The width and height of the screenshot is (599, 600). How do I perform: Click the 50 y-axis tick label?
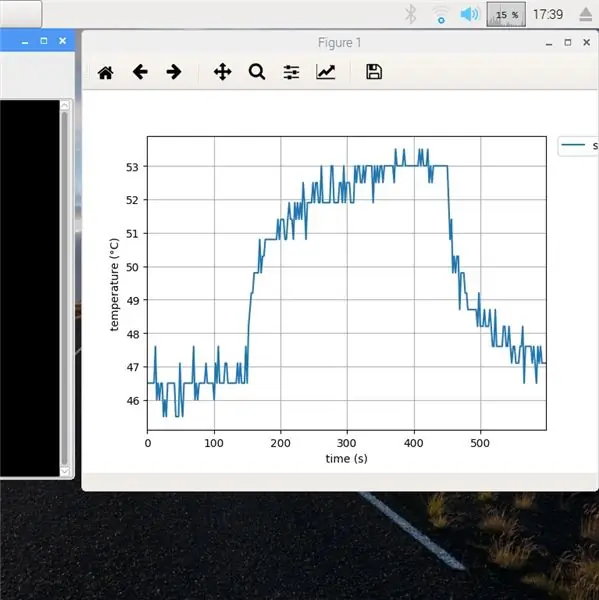pyautogui.click(x=132, y=267)
